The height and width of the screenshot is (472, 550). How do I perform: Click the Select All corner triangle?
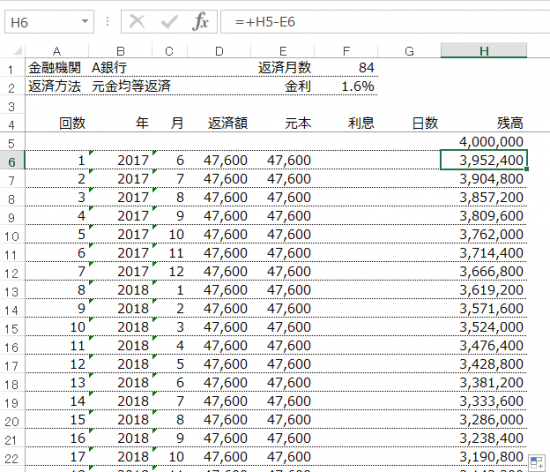pos(18,52)
